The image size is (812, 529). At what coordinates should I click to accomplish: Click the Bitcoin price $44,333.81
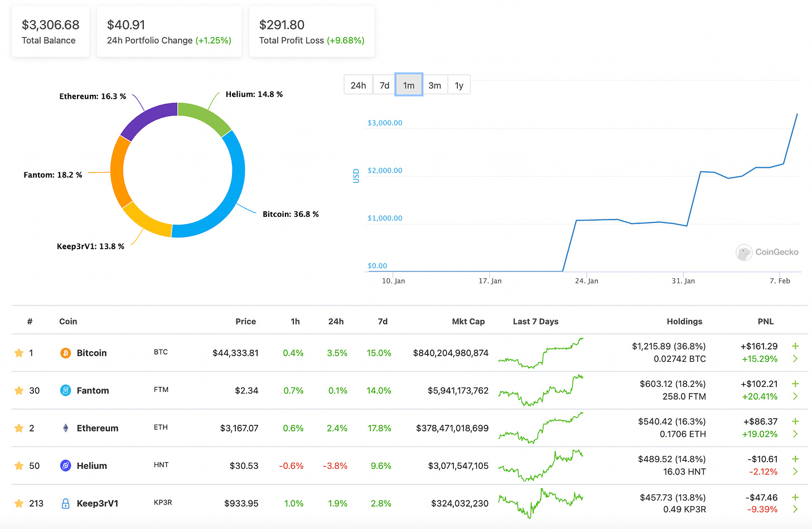(235, 353)
